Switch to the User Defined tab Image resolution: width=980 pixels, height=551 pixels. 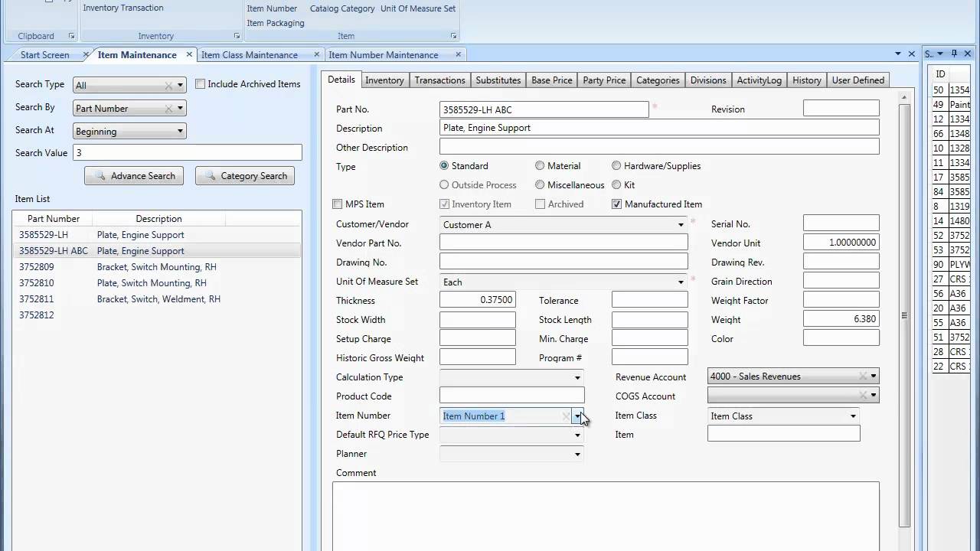pos(857,80)
